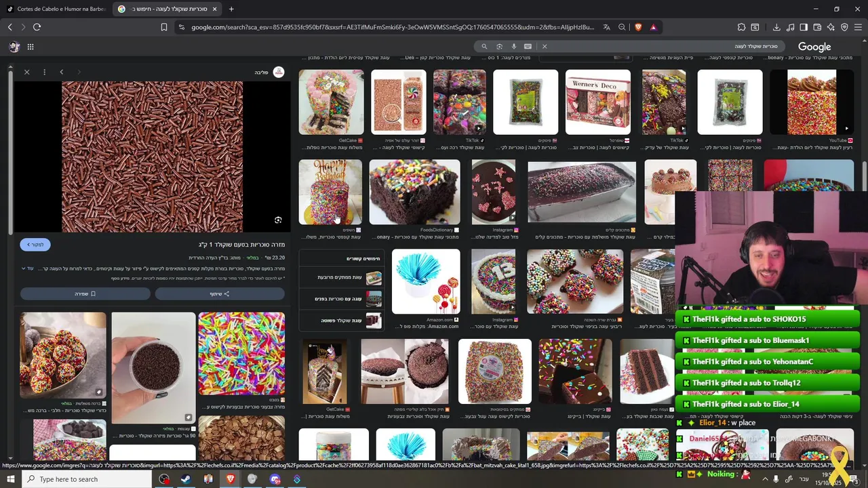Bookmark this page
The width and height of the screenshot is (868, 488).
tap(164, 27)
